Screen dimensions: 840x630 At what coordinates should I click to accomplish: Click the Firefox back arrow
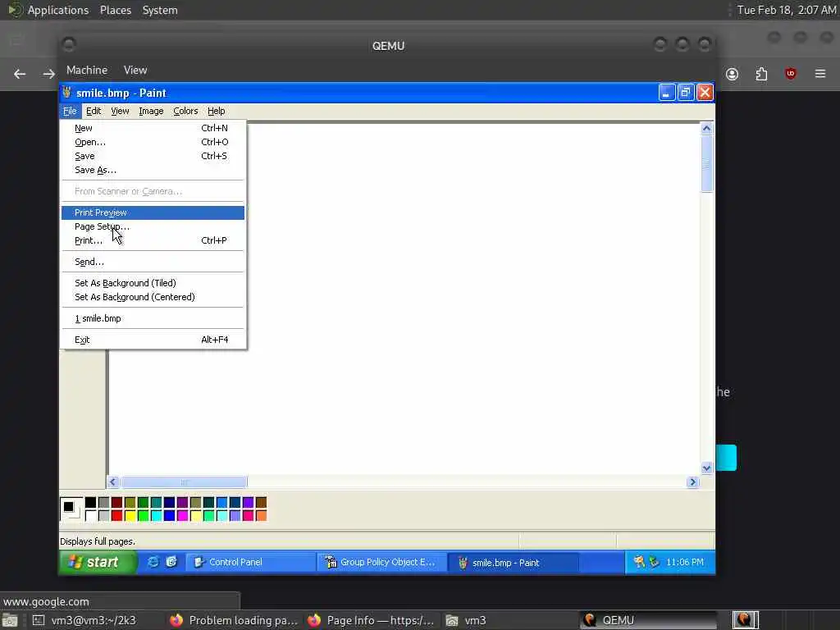pos(20,74)
